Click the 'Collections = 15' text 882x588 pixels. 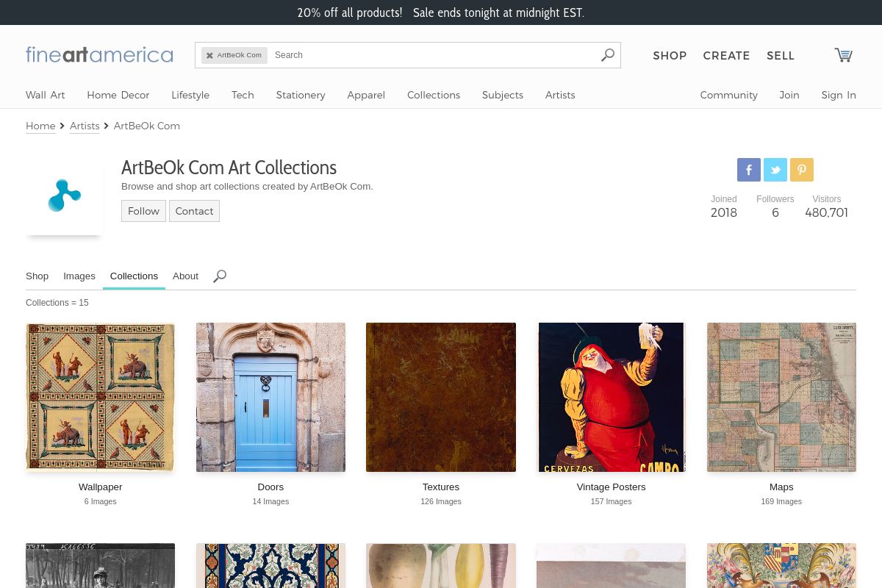click(57, 303)
